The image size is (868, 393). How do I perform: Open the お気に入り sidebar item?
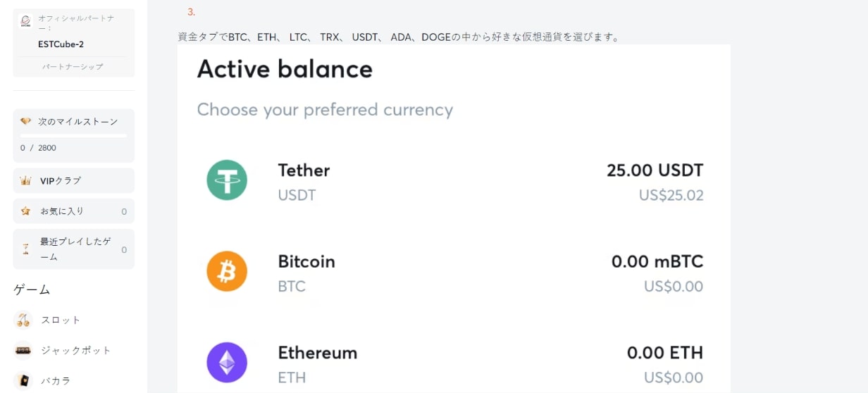73,211
